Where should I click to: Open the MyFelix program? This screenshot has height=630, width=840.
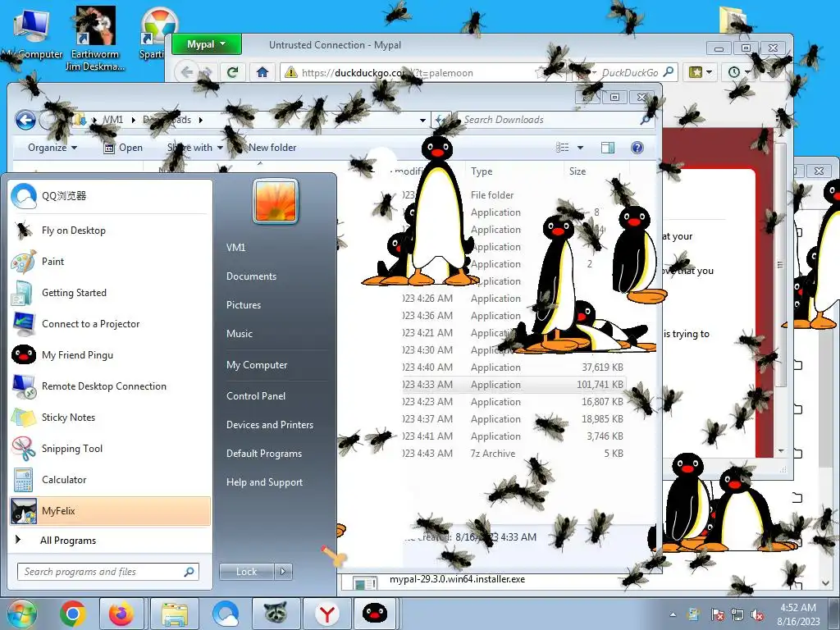(110, 510)
